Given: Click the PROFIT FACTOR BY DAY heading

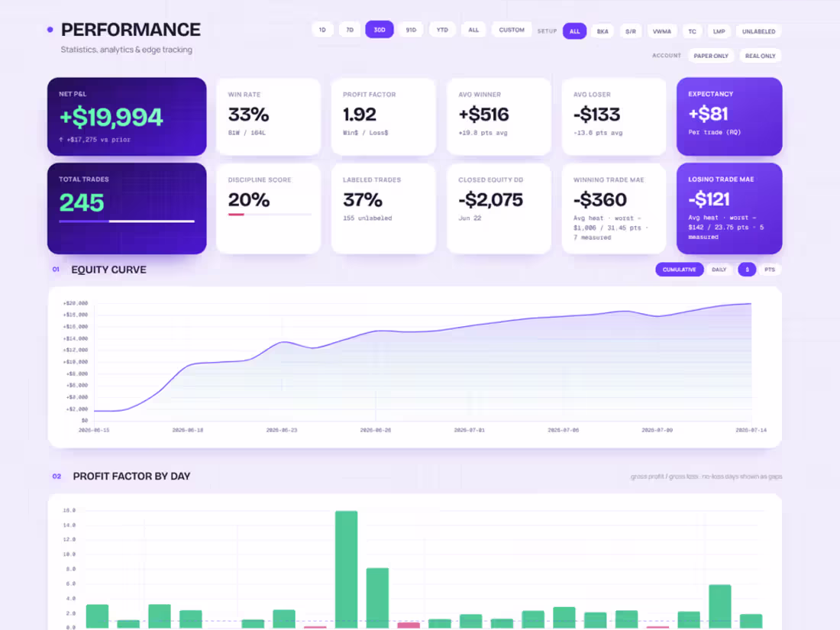Looking at the screenshot, I should coord(131,477).
